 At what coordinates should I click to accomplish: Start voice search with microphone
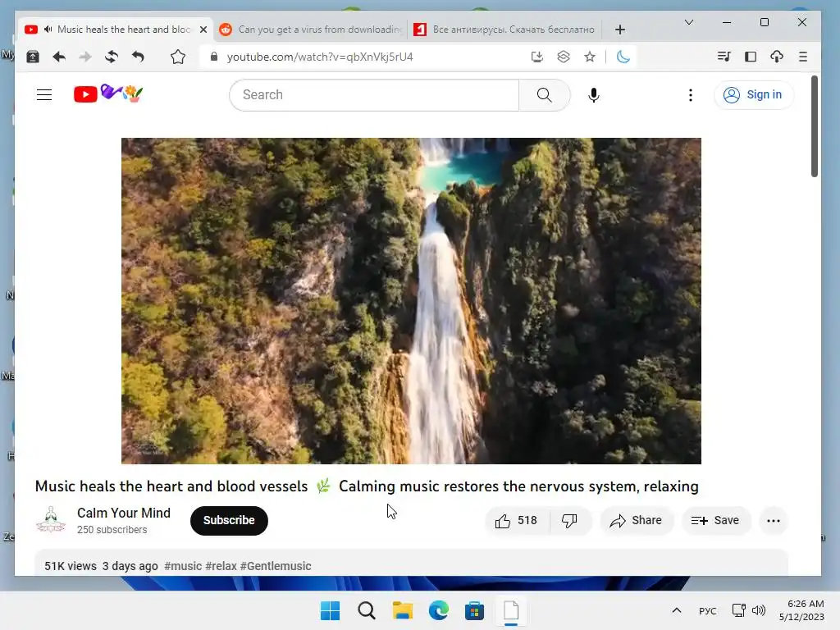pyautogui.click(x=594, y=95)
